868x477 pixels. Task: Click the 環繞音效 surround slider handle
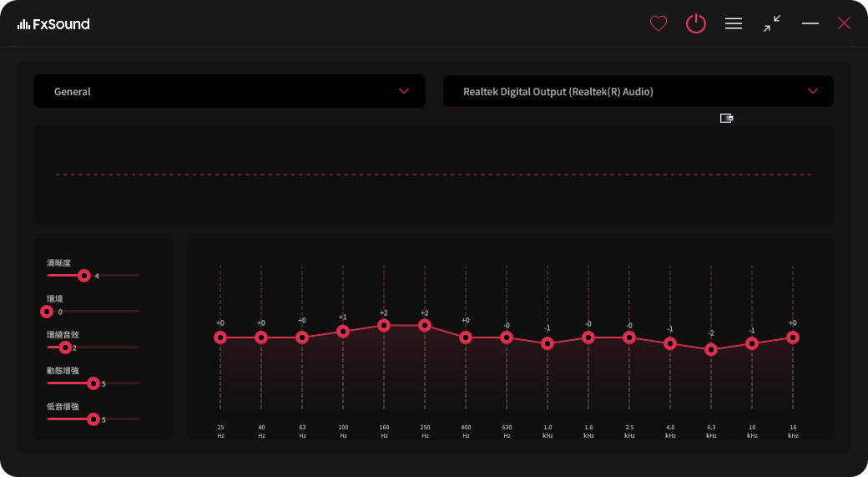pos(65,347)
